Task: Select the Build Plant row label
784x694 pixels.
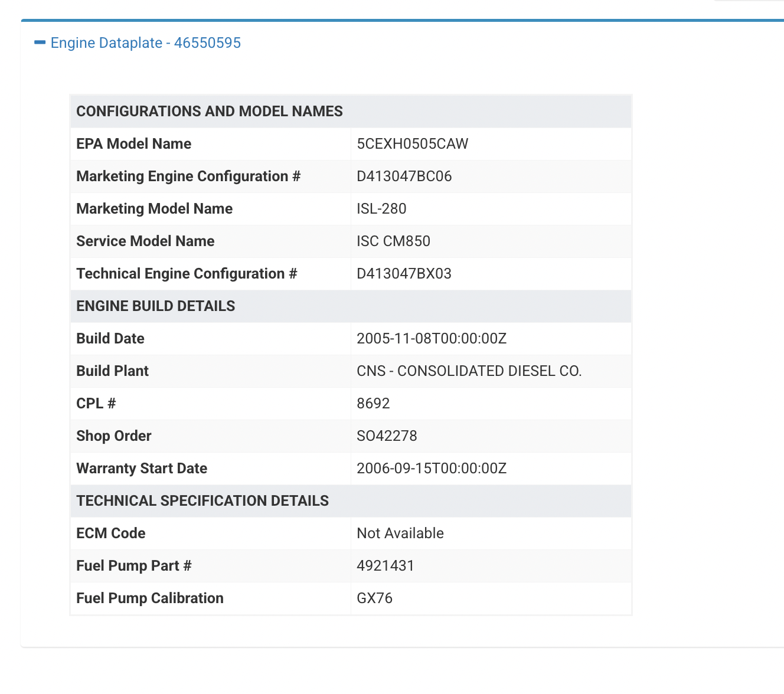Action: pyautogui.click(x=112, y=371)
